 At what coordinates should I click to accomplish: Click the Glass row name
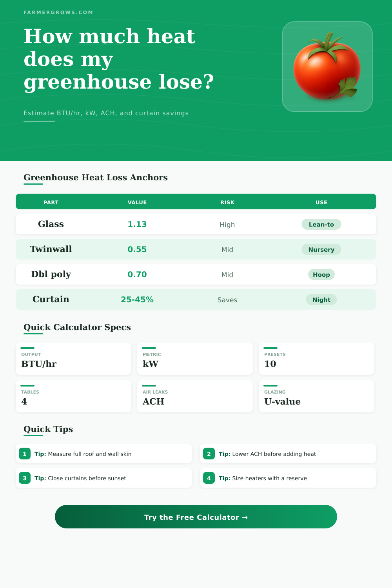coord(51,224)
